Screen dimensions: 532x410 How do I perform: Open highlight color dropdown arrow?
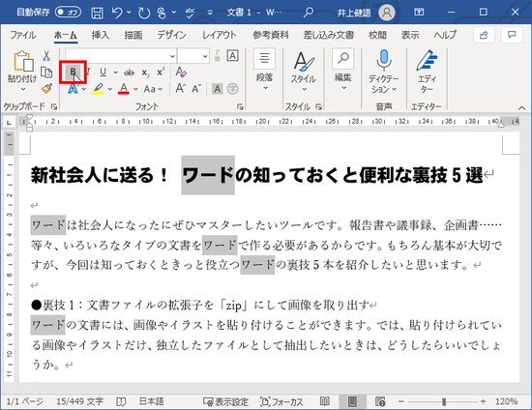(110, 89)
